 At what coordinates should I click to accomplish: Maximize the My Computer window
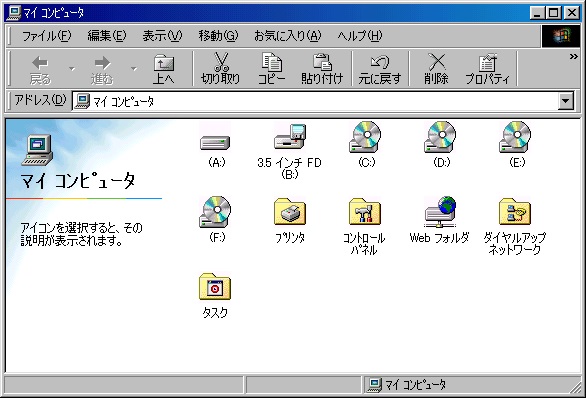(x=554, y=13)
